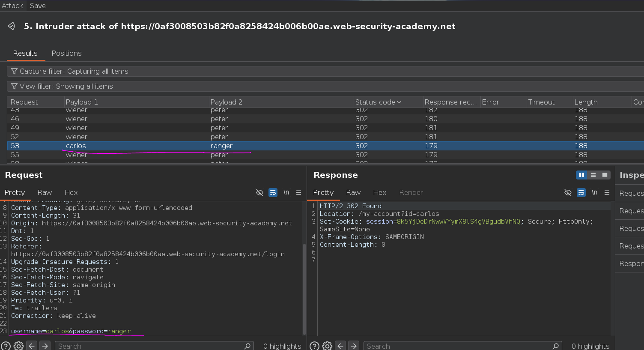Screen dimensions: 644x350
Task: Sort results by Request column header
Action: click(36, 102)
